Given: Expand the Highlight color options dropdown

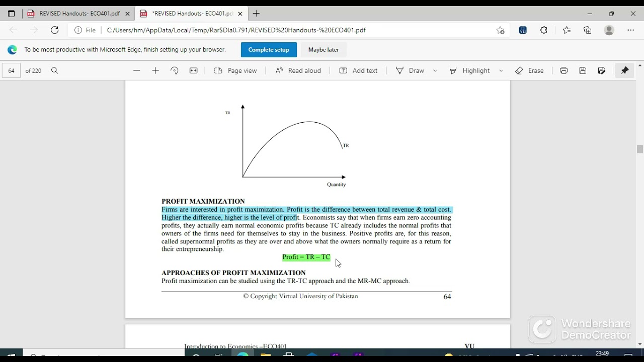Looking at the screenshot, I should 501,71.
